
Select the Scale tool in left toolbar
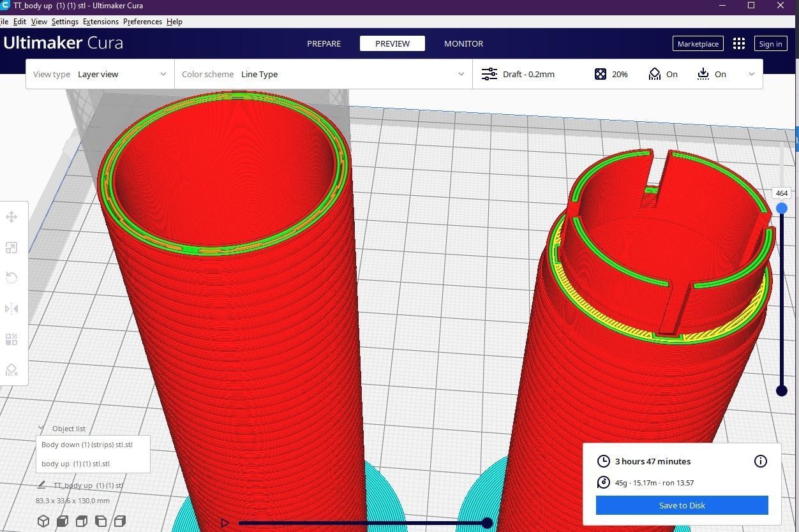11,248
